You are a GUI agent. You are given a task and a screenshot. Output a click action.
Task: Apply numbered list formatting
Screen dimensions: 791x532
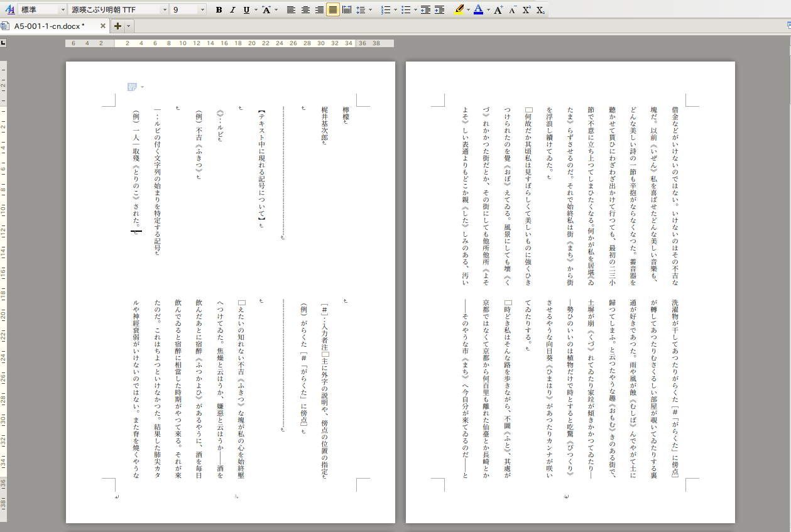click(386, 10)
